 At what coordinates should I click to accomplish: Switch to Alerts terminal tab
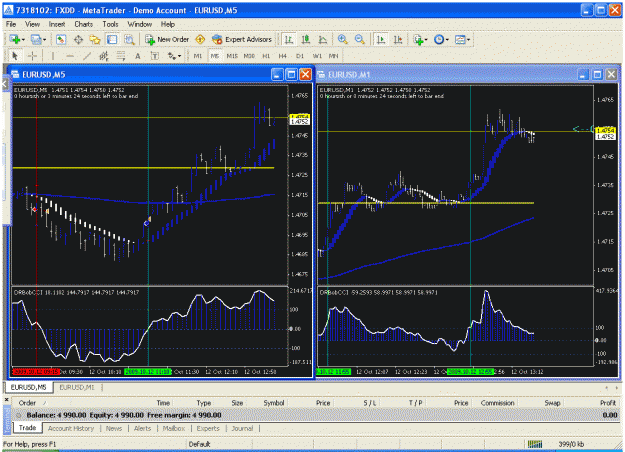click(x=142, y=428)
